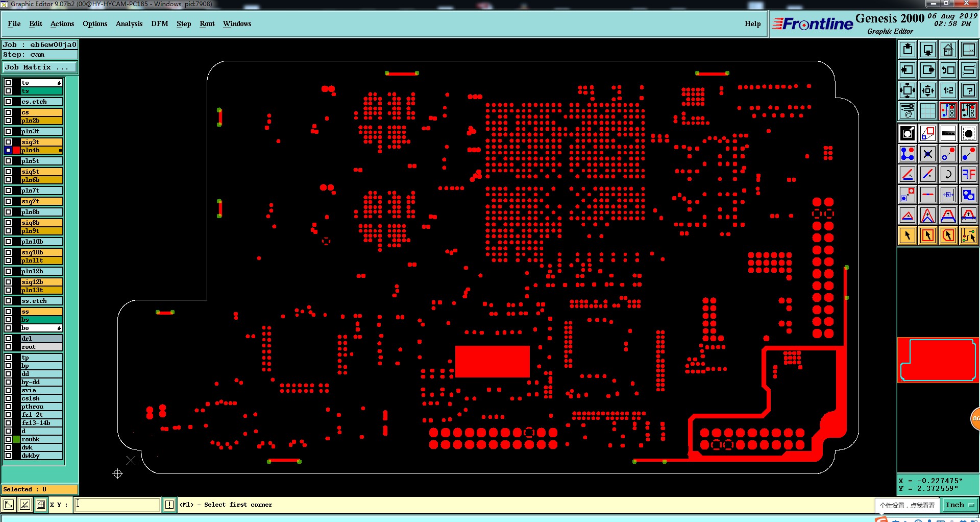Screen dimensions: 980x522
Task: Click the pan up view icon
Action: point(908,50)
